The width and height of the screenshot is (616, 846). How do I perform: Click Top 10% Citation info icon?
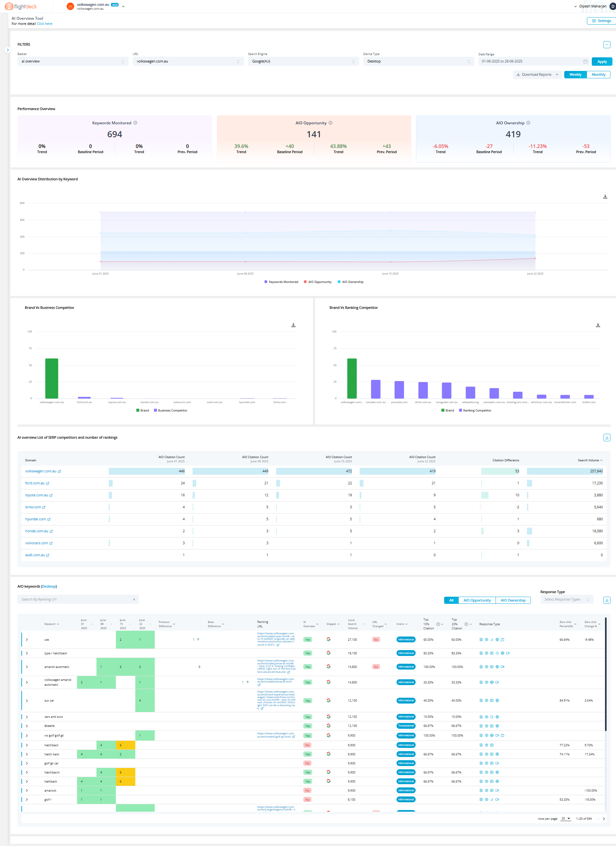coord(438,625)
